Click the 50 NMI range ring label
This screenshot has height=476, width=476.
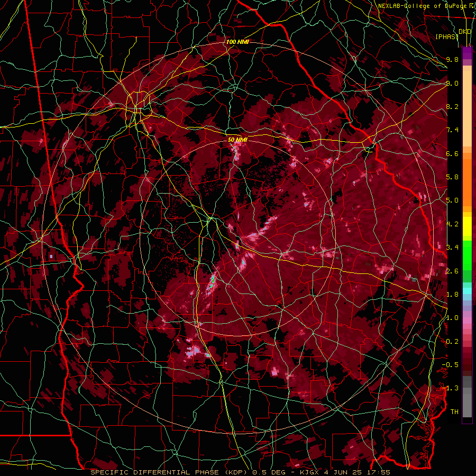(237, 140)
